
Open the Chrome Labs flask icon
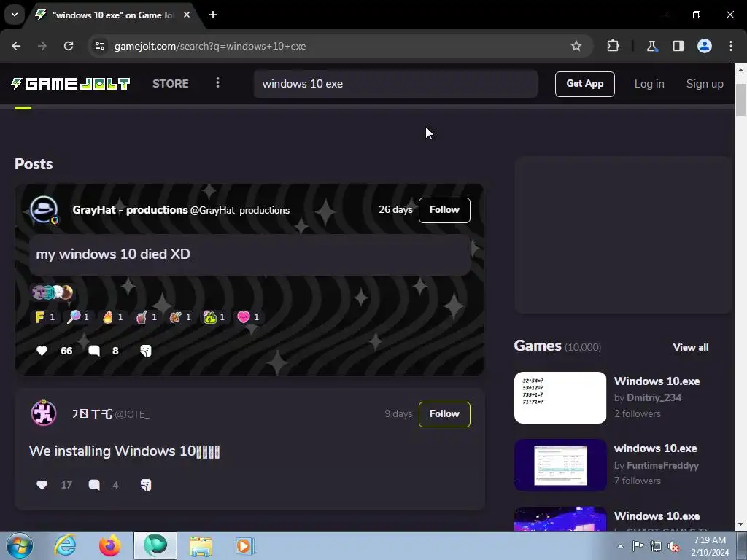651,46
